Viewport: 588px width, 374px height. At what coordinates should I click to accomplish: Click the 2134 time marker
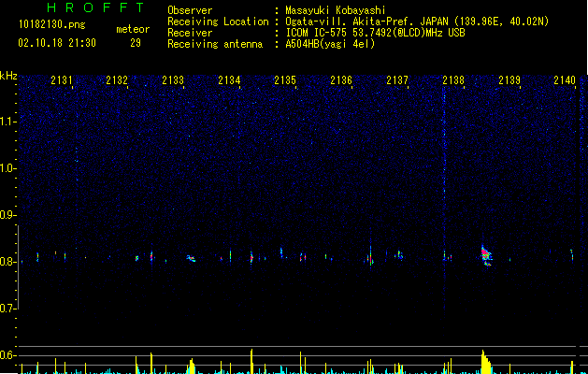point(229,80)
